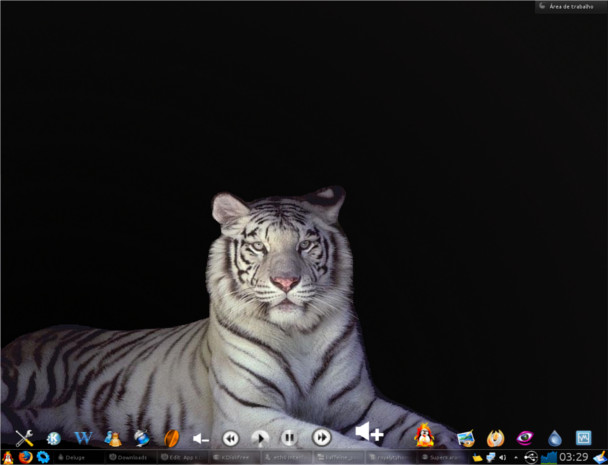Open the KDE gear launcher in dock
Image resolution: width=608 pixels, height=465 pixels.
pos(54,438)
